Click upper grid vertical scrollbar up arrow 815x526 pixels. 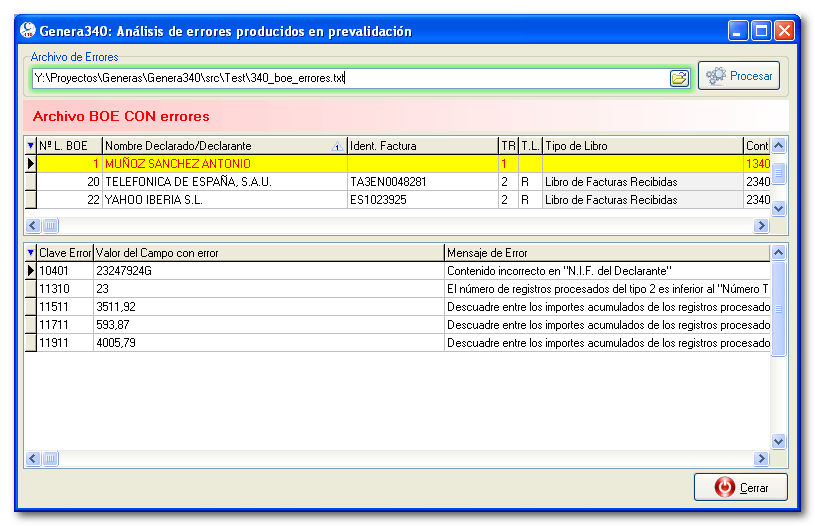point(778,146)
